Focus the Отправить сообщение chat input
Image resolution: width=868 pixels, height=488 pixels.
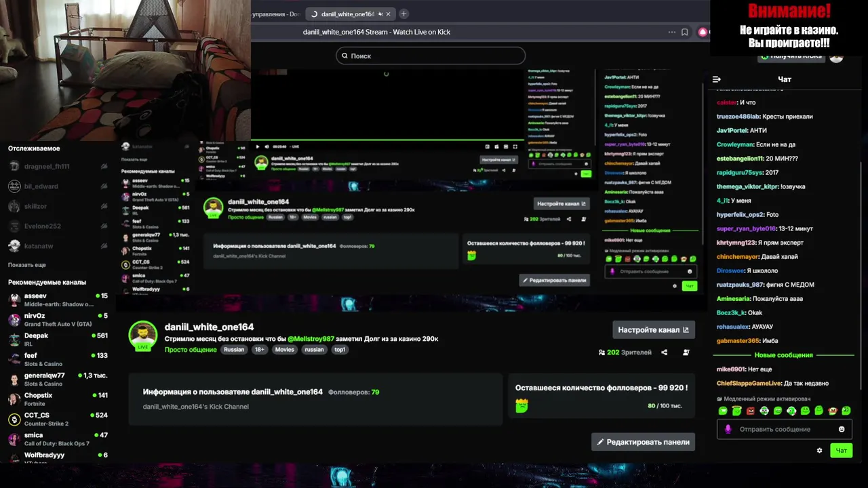coord(785,429)
